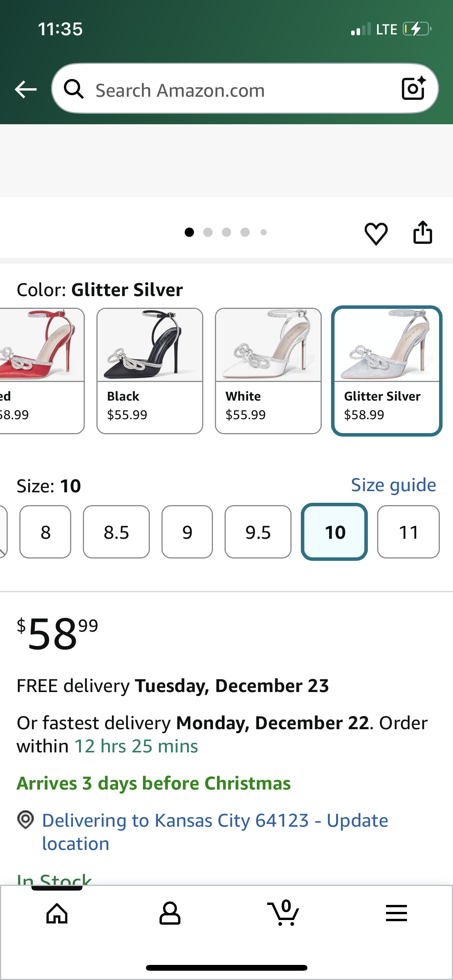The height and width of the screenshot is (980, 453).
Task: Open the Amazon home screen icon
Action: [x=57, y=914]
